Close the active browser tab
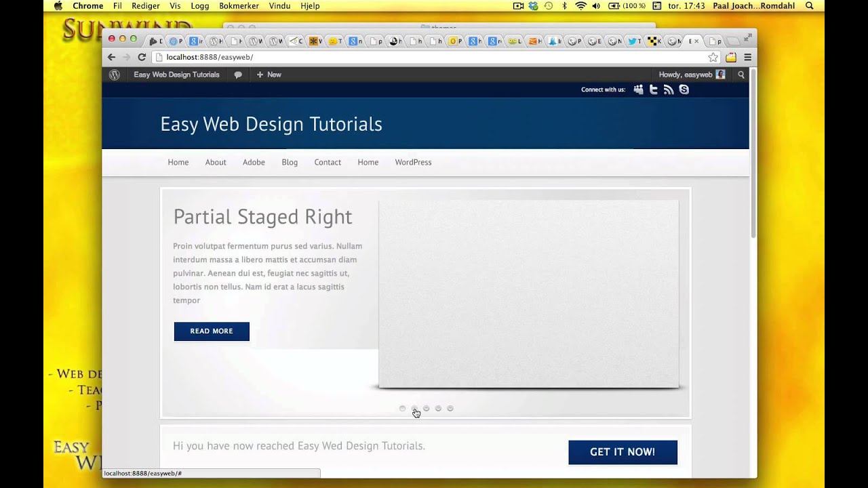The width and height of the screenshot is (868, 488). [696, 41]
